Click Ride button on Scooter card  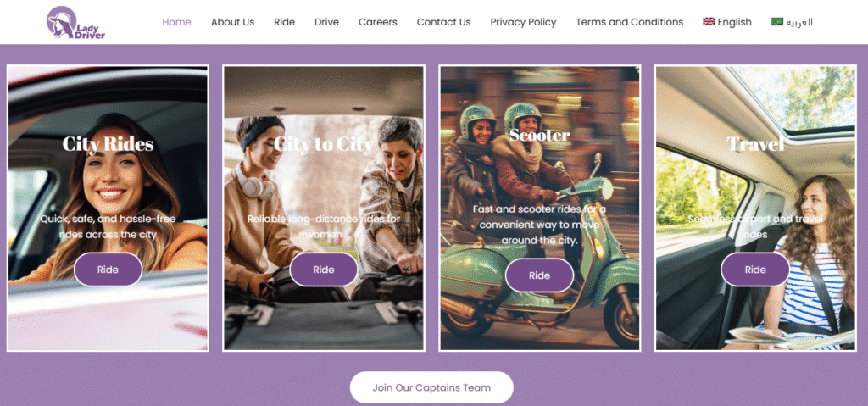[539, 275]
